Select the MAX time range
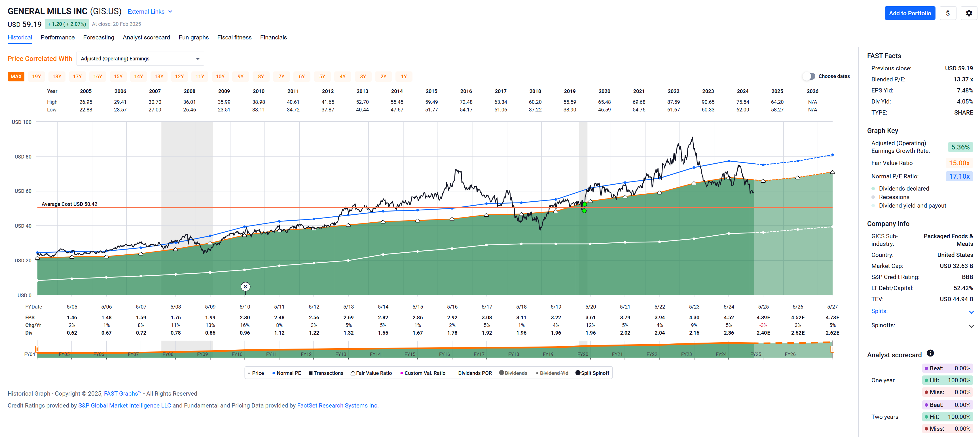 [16, 77]
